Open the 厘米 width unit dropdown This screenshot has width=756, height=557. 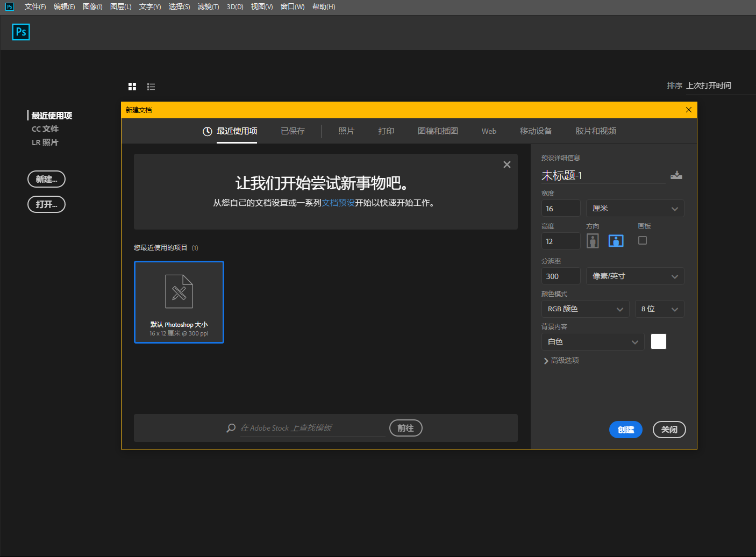635,209
